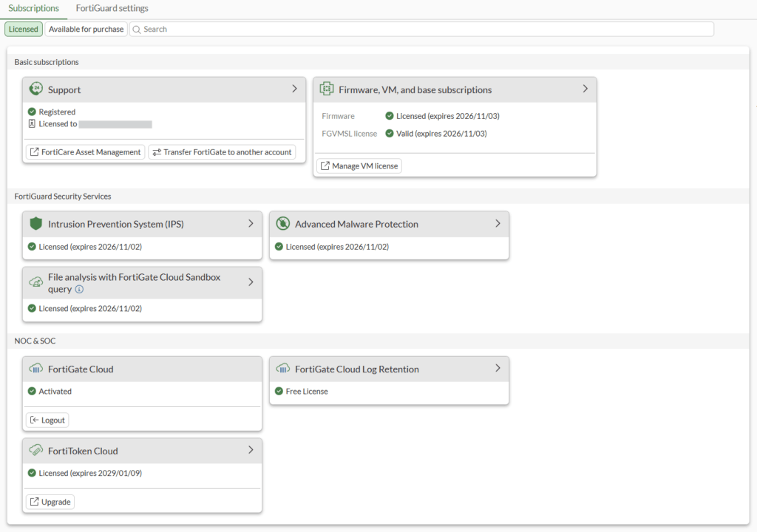Click Valid expires 2026/11/03 text

pos(441,133)
